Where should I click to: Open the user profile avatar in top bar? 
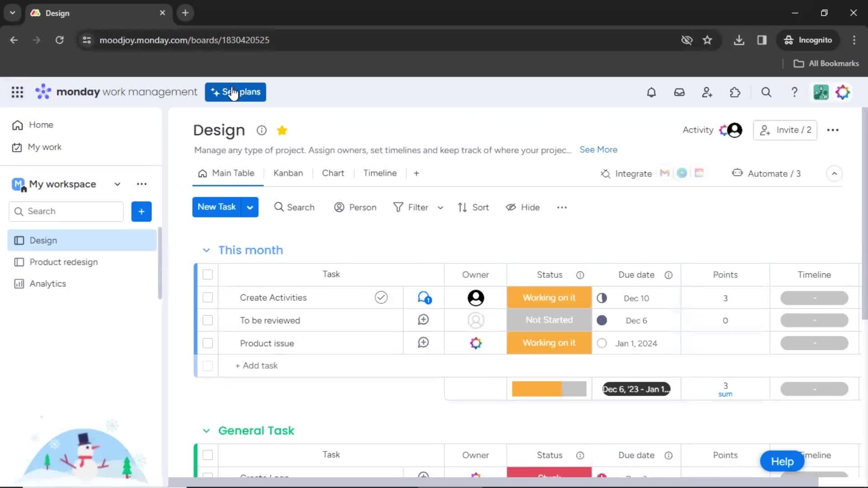coord(843,92)
